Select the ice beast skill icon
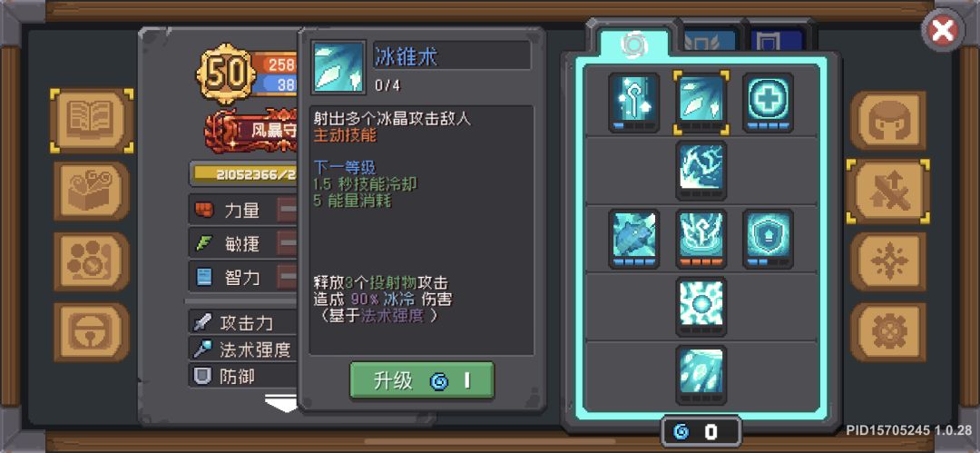 [633, 239]
